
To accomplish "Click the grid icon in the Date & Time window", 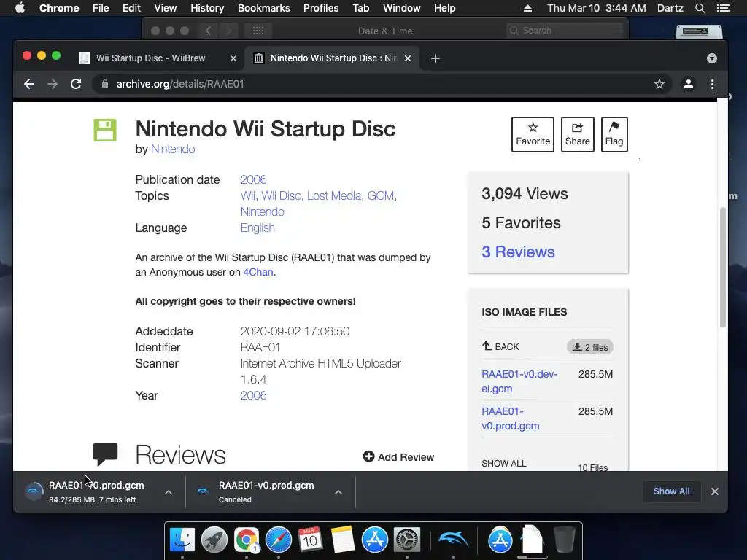I will (258, 31).
